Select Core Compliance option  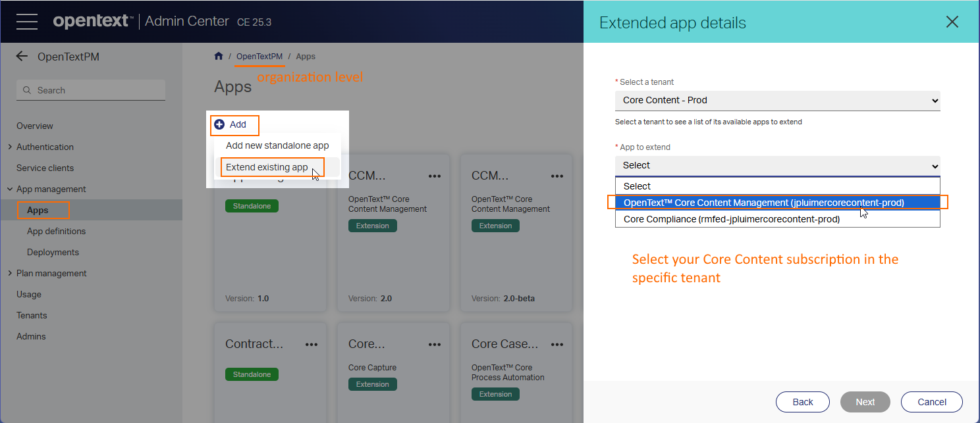coord(777,219)
